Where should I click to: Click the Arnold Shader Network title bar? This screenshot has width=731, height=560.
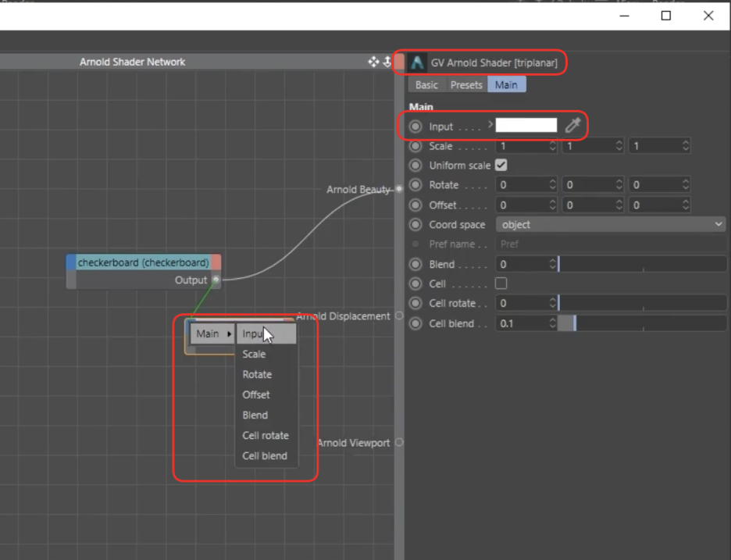133,62
